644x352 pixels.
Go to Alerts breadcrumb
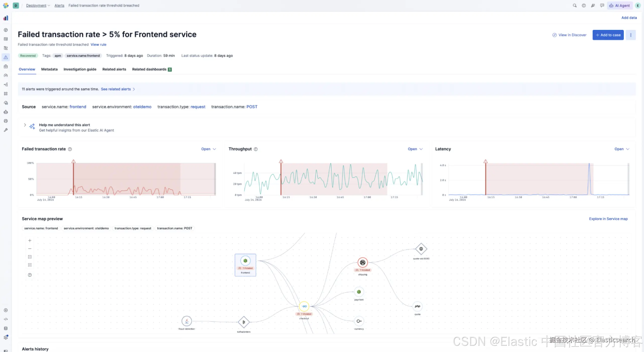pos(59,5)
